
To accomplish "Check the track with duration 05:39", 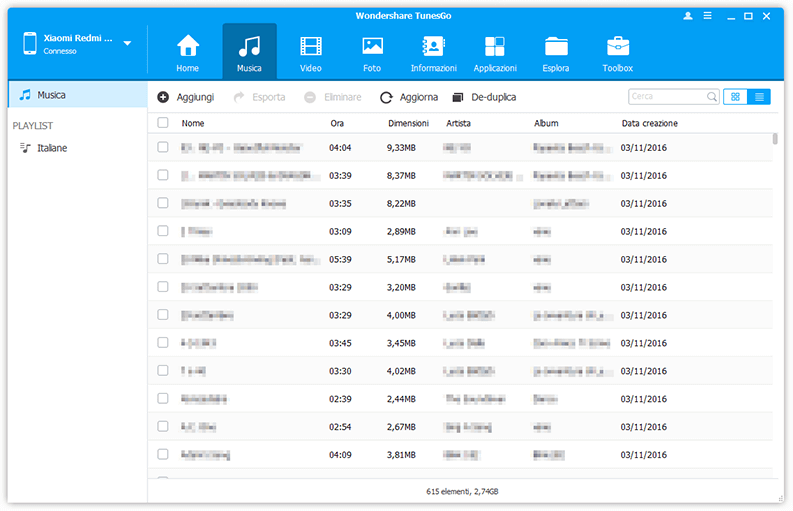I will tap(163, 259).
